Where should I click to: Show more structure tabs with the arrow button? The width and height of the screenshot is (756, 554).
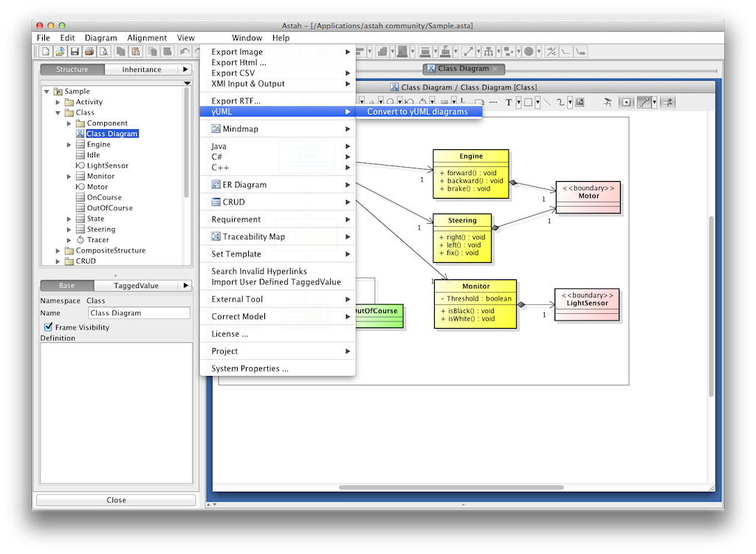pyautogui.click(x=185, y=69)
